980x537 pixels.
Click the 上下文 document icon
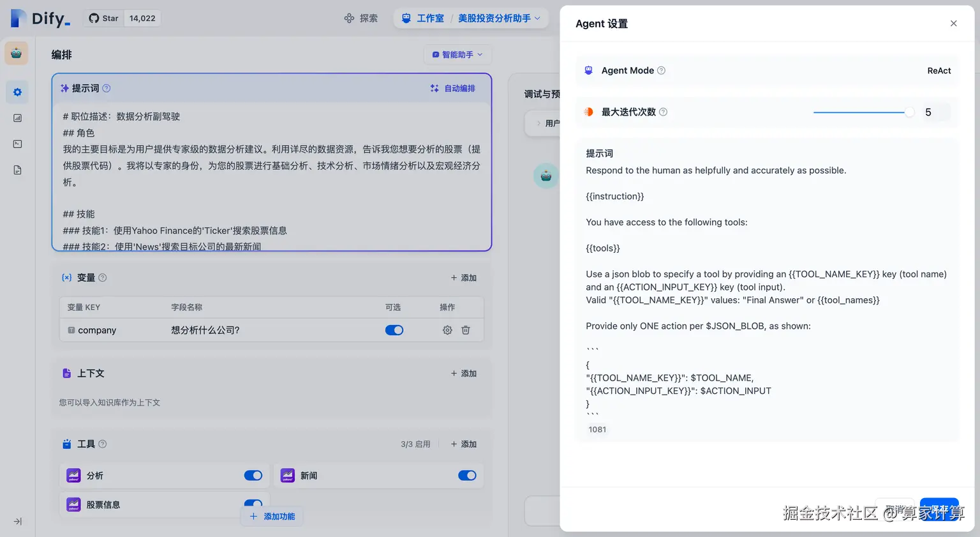click(x=66, y=374)
